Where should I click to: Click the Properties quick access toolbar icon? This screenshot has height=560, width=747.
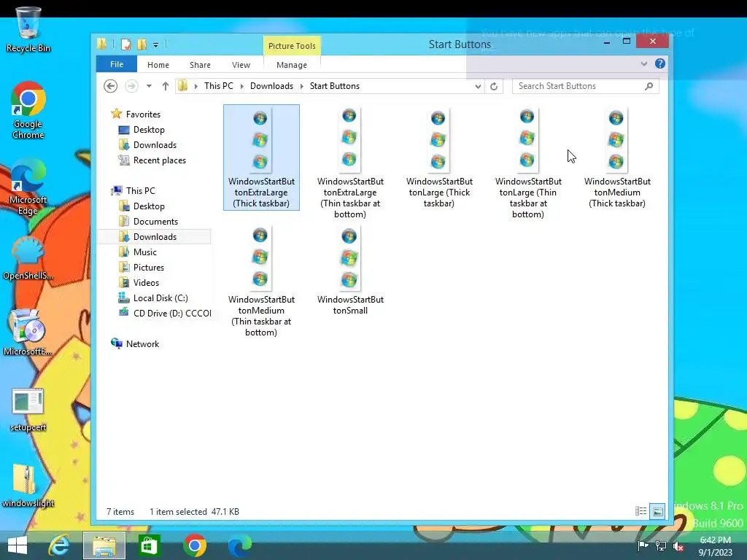(125, 44)
